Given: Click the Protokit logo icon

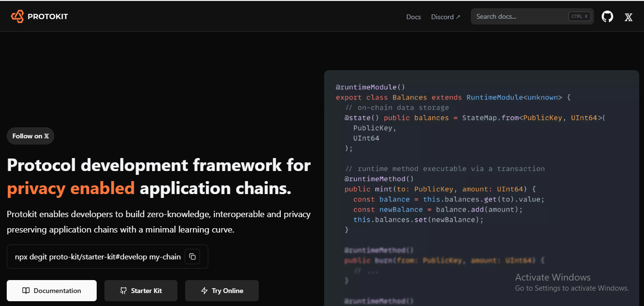Looking at the screenshot, I should [17, 16].
